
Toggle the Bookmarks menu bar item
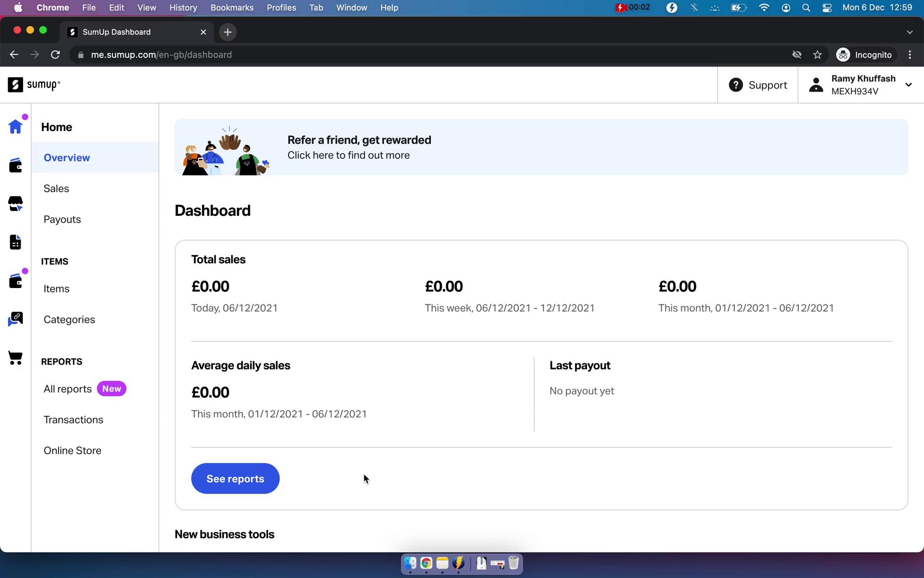(231, 7)
